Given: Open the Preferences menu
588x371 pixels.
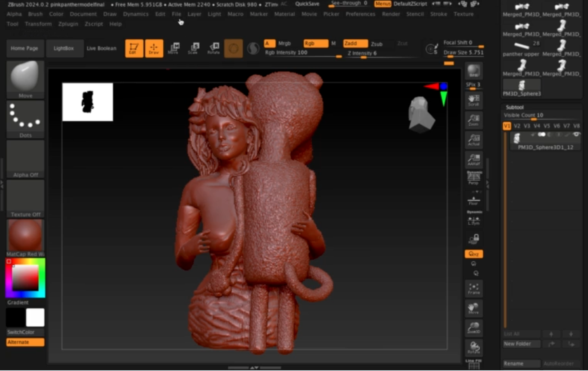Looking at the screenshot, I should (360, 14).
